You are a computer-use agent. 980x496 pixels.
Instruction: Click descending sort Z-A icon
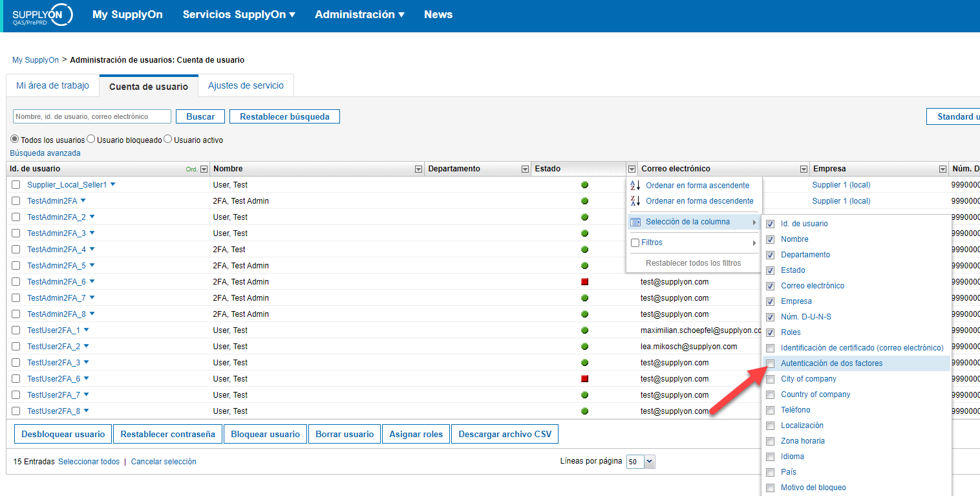[x=635, y=201]
